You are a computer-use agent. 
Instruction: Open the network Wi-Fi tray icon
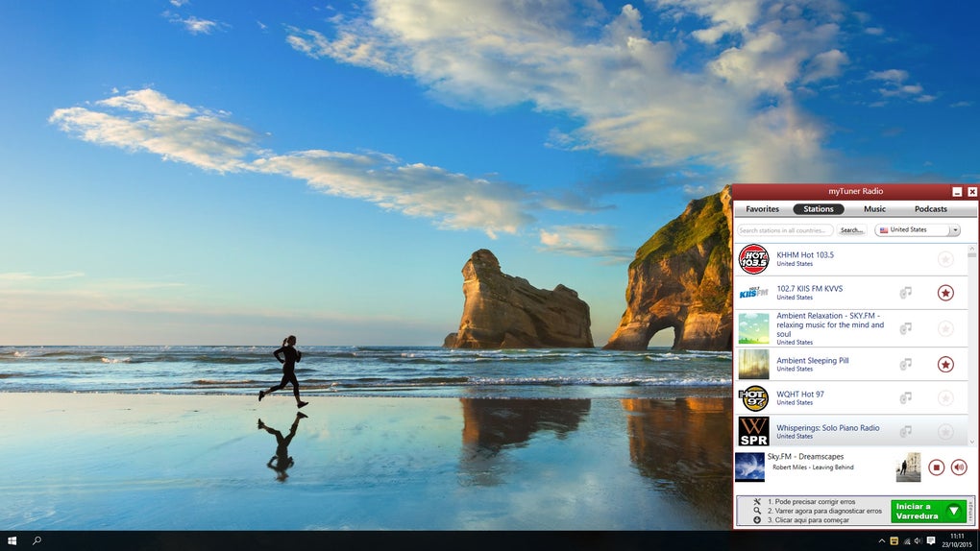[907, 541]
